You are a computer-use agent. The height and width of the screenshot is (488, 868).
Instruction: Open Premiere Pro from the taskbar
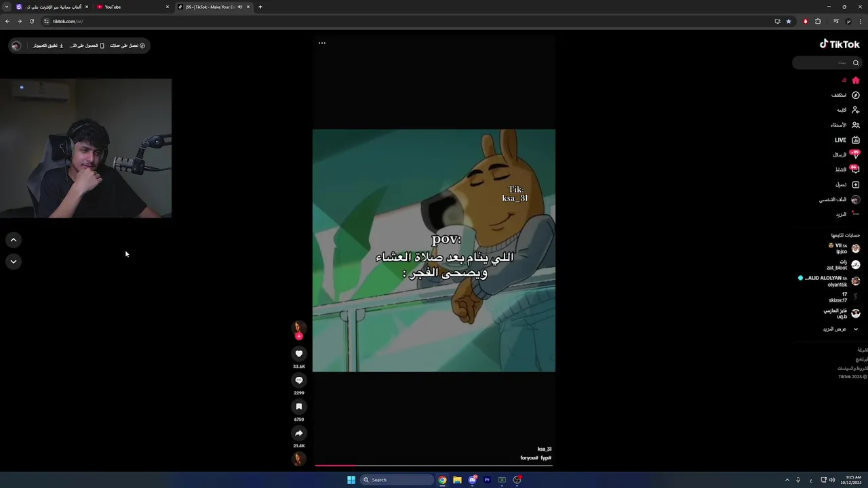[x=487, y=480]
